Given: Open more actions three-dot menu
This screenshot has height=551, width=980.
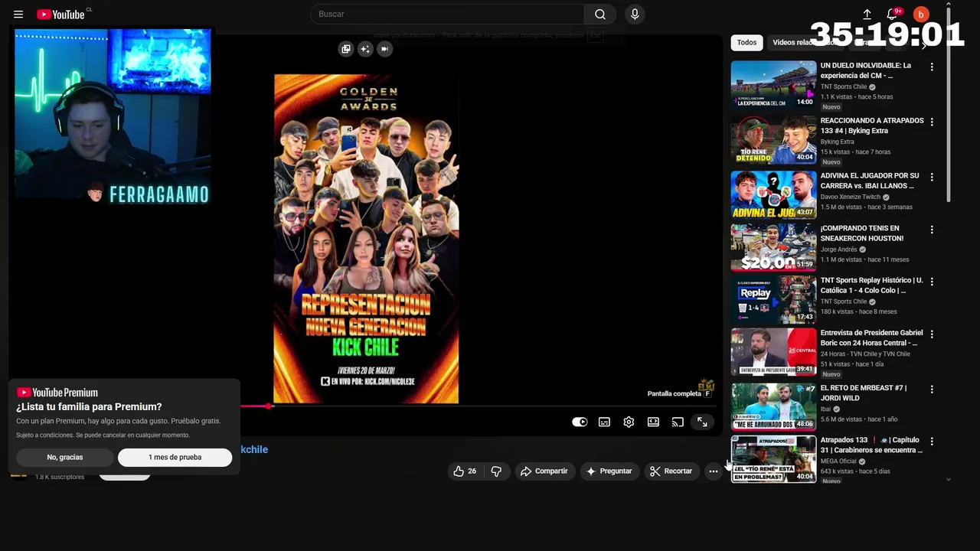Looking at the screenshot, I should click(714, 471).
